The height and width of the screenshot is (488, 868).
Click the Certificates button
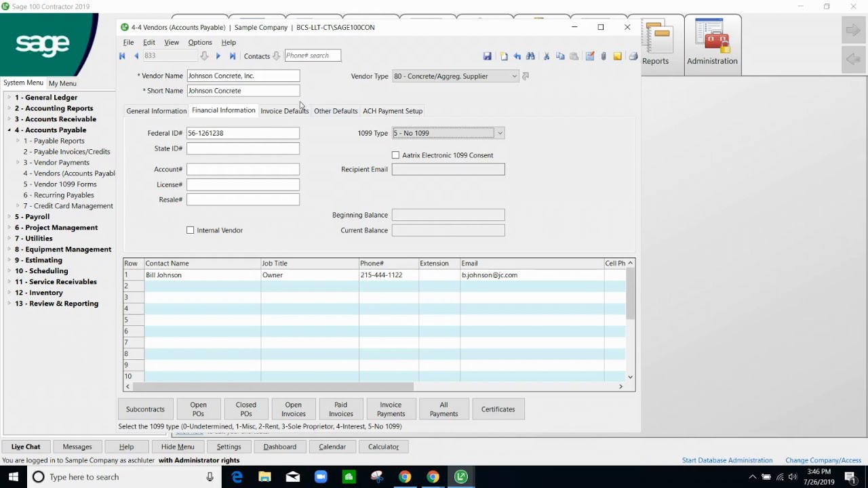coord(498,409)
